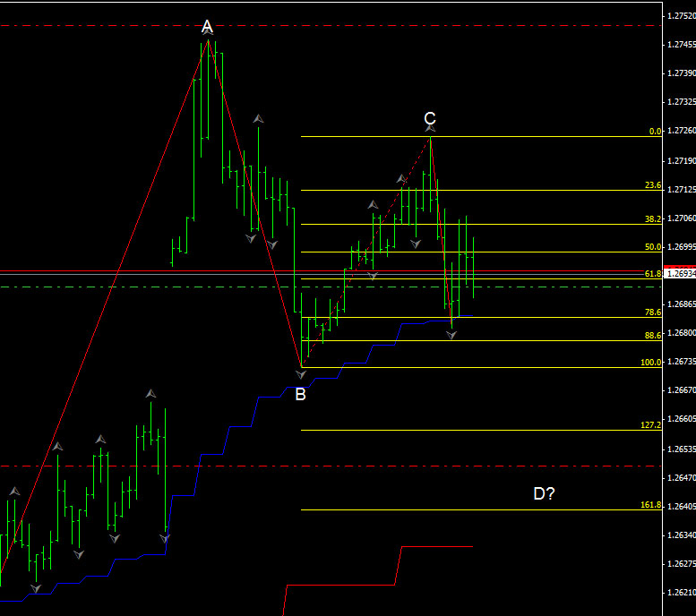Click price scale value 1.27325
This screenshot has width=696, height=616.
point(682,102)
